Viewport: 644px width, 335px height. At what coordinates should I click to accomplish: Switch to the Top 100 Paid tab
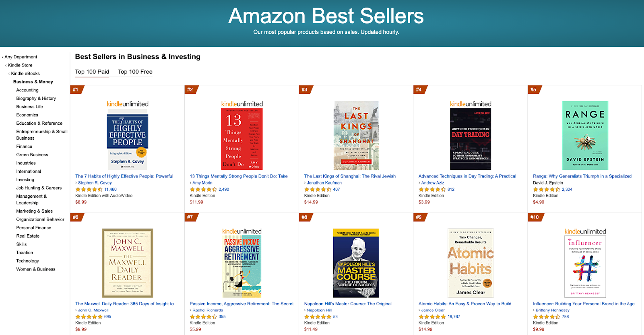click(92, 71)
